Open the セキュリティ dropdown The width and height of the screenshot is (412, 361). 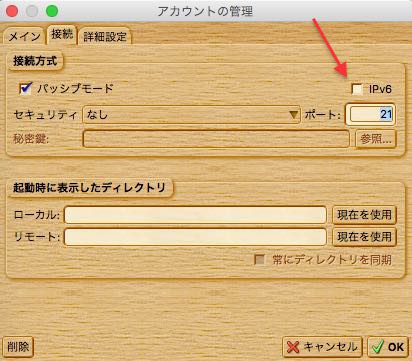[191, 115]
